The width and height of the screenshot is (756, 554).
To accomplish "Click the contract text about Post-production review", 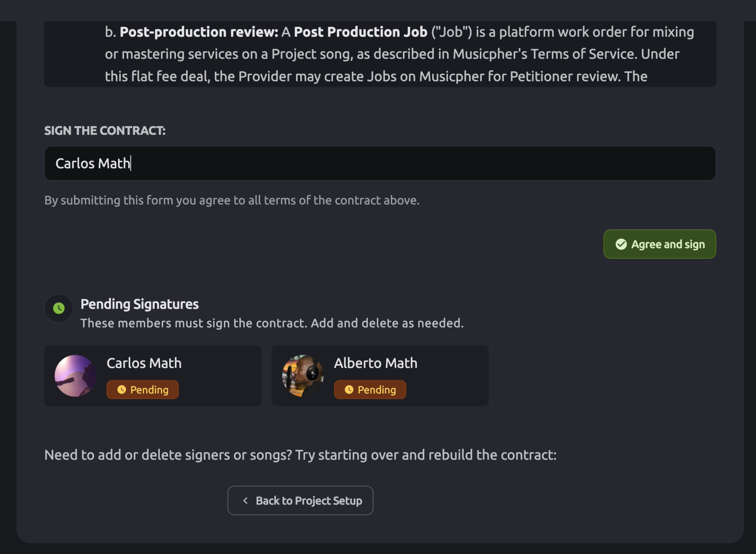I will pyautogui.click(x=399, y=54).
